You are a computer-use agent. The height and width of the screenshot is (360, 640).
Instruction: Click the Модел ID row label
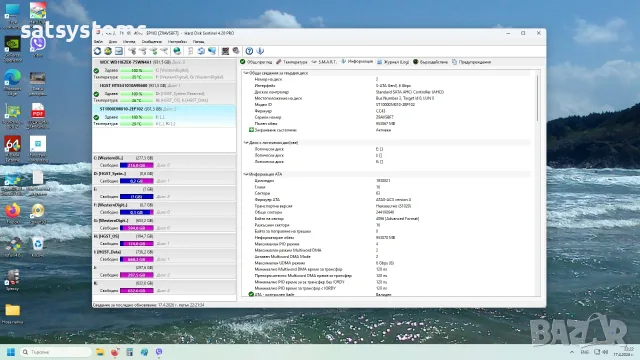coord(263,104)
